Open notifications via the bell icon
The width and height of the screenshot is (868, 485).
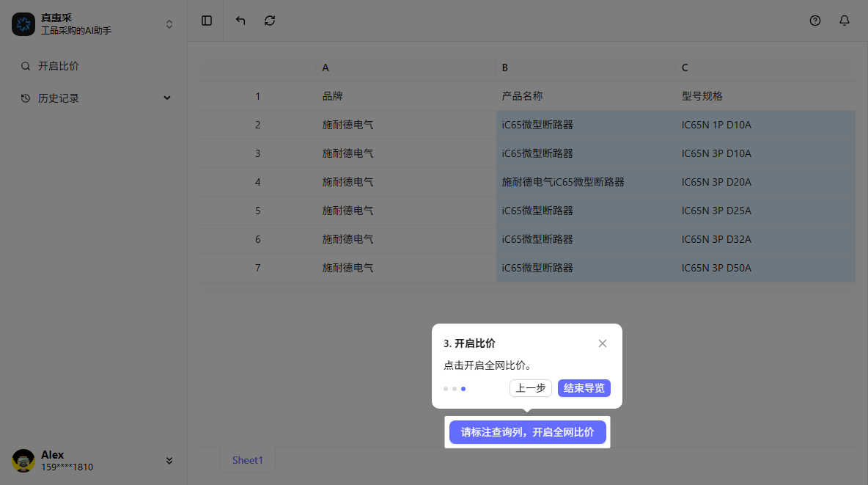(845, 21)
